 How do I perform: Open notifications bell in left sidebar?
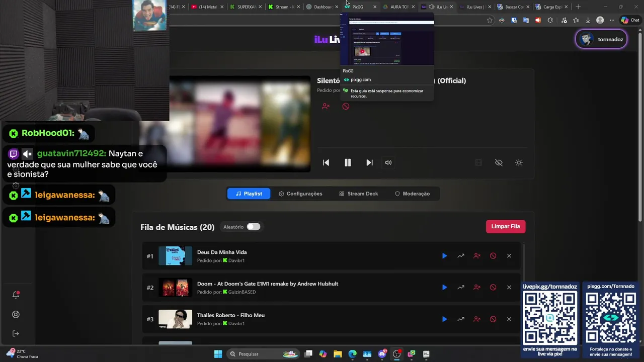16,295
